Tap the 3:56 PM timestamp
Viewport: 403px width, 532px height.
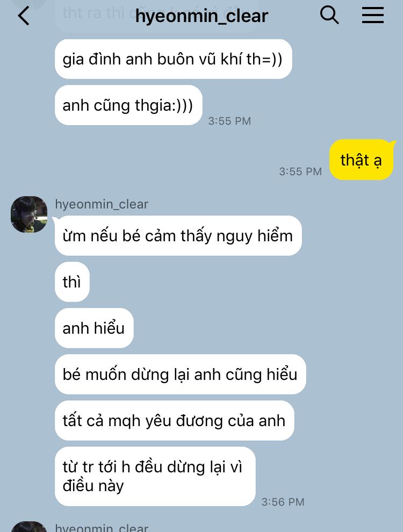(x=283, y=502)
